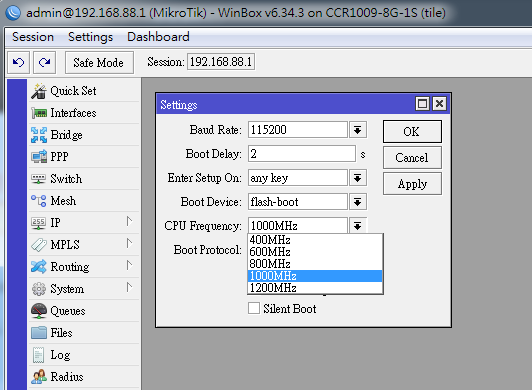Screen dimensions: 532x390
Task: Expand the System submenu arrow
Action: click(x=129, y=287)
